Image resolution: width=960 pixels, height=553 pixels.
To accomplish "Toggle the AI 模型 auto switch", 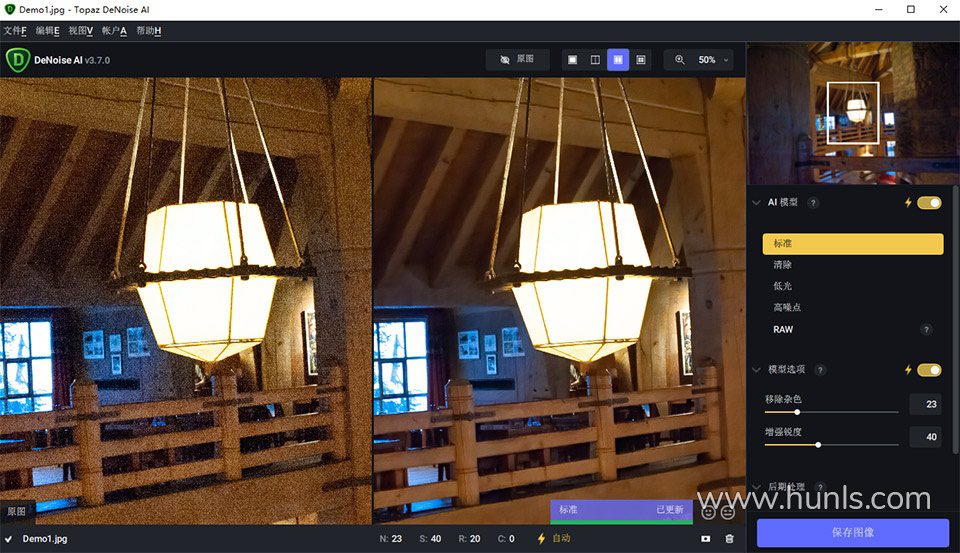I will tap(929, 203).
